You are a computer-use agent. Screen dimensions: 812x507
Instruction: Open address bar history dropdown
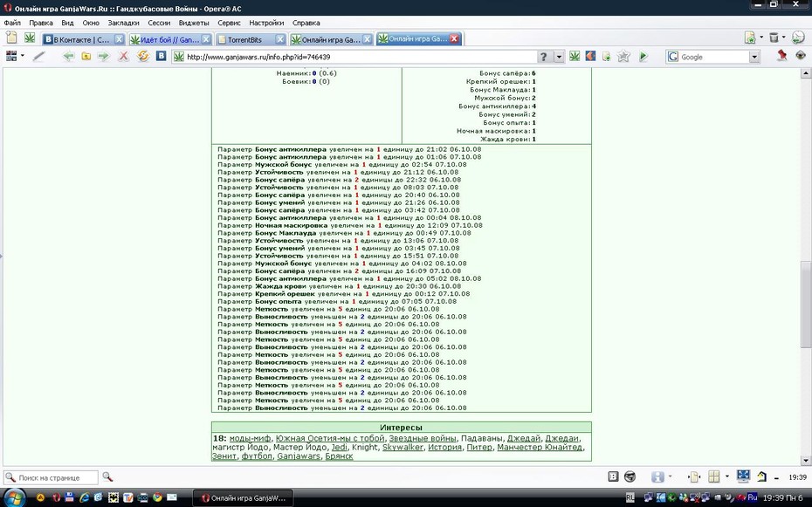tap(559, 57)
